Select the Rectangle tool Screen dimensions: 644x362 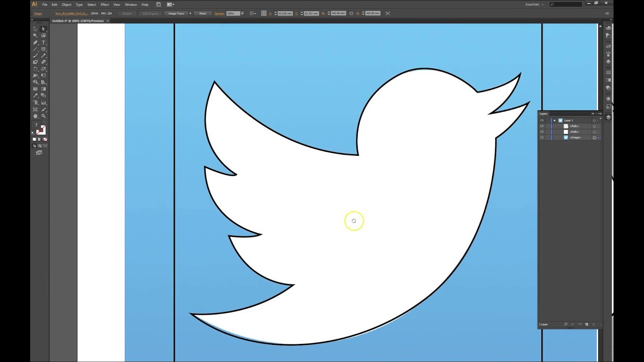click(x=43, y=49)
